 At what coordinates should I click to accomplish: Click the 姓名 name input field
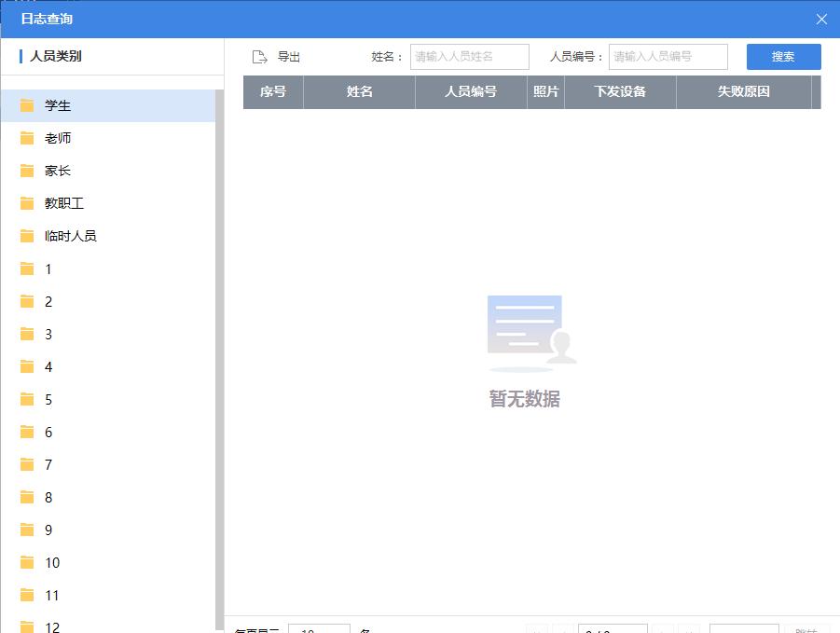coord(469,56)
